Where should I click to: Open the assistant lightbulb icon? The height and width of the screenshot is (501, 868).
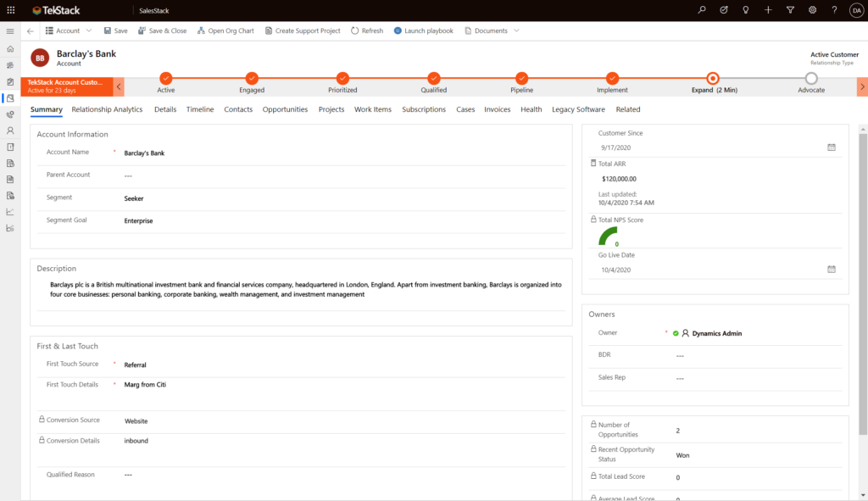[x=746, y=10]
